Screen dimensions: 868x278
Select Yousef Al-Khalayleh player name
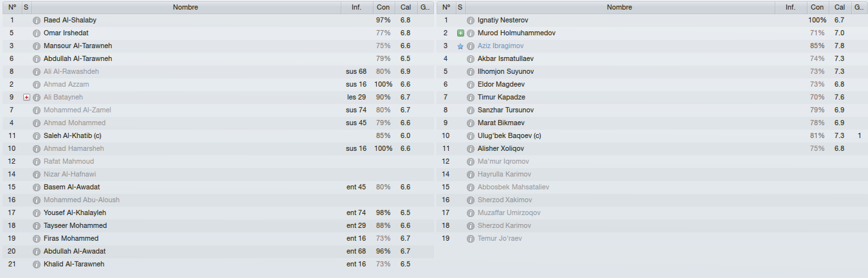[75, 213]
